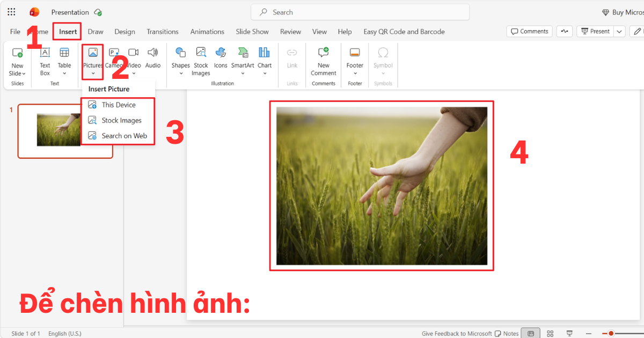Open the app launcher grid
644x338 pixels.
pyautogui.click(x=11, y=12)
